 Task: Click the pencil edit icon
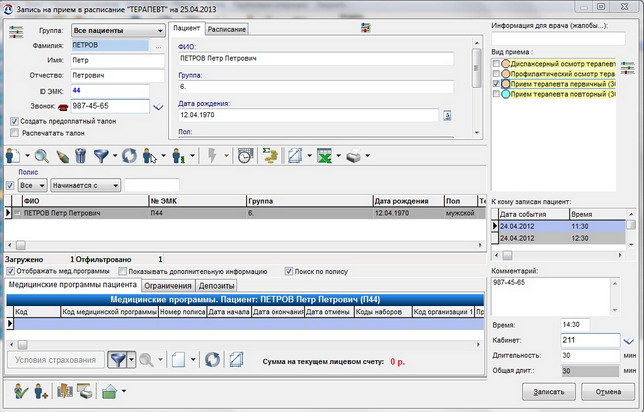[62, 157]
